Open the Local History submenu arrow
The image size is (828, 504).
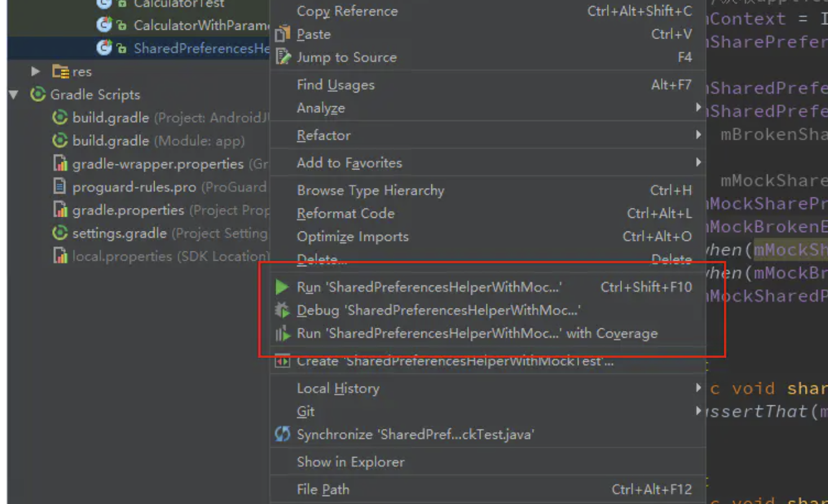(x=698, y=388)
